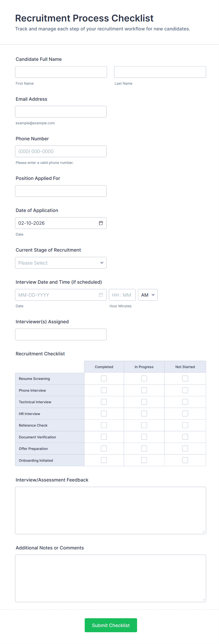Mark Technical Interview as Not Started
Image resolution: width=219 pixels, height=644 pixels.
(185, 402)
